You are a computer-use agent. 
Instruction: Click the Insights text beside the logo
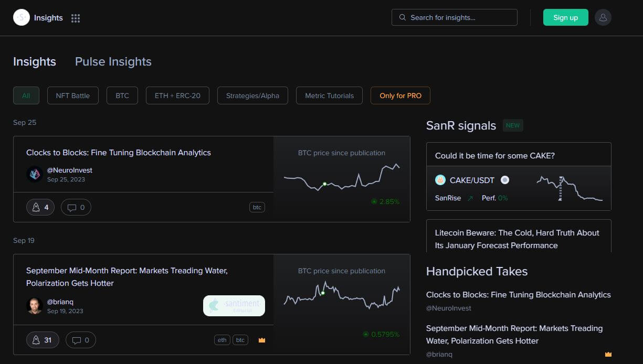tap(48, 17)
